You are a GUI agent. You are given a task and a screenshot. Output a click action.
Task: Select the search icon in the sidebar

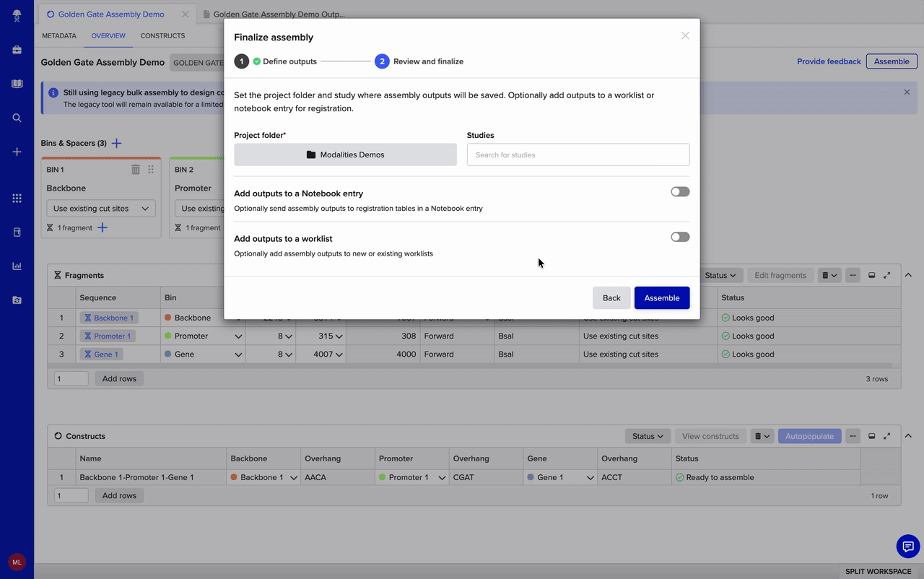pyautogui.click(x=16, y=118)
